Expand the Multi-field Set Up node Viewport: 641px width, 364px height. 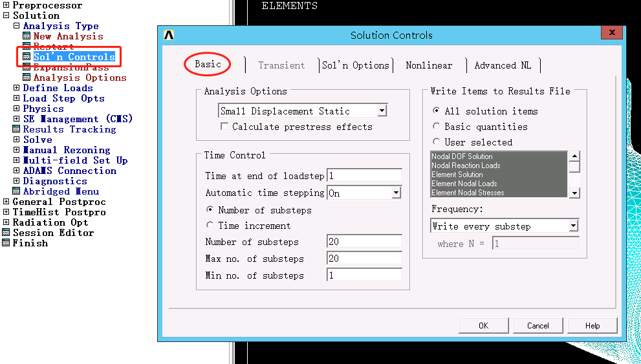[x=16, y=160]
